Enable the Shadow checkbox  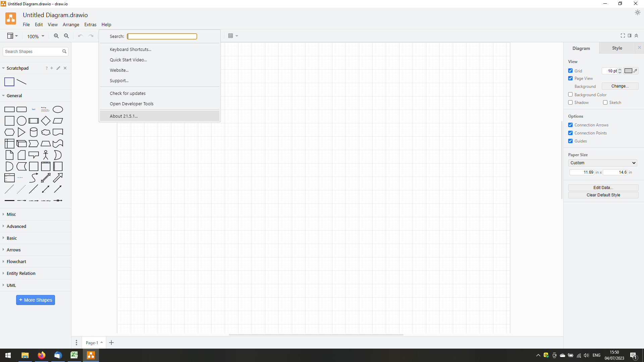point(570,103)
